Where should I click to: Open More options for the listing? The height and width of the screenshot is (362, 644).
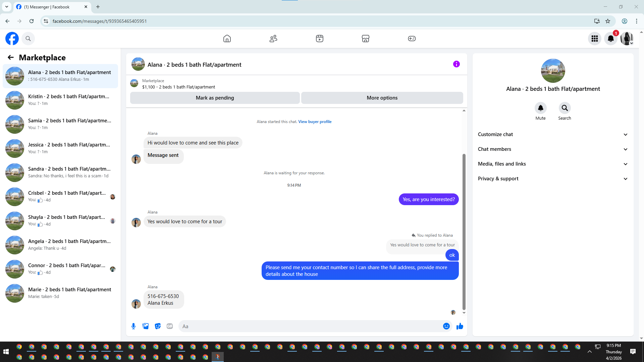coord(382,98)
